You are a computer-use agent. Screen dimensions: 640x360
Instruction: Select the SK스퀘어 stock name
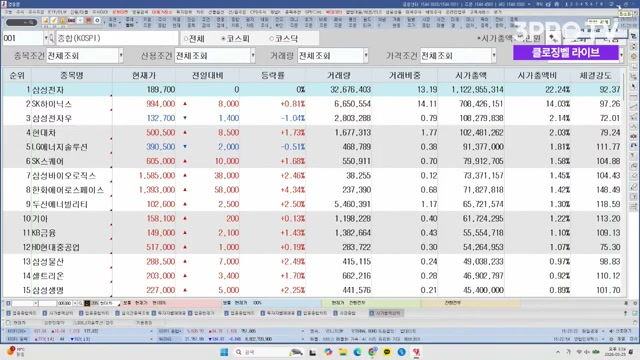48,161
